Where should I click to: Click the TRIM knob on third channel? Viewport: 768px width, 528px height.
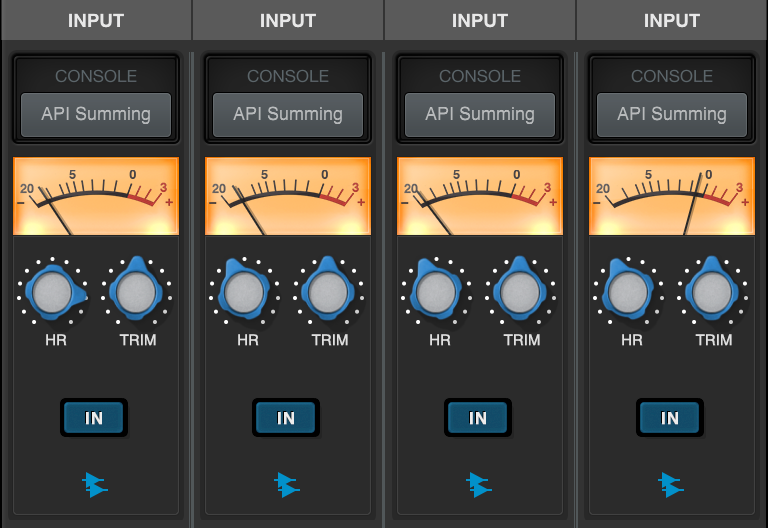[520, 291]
